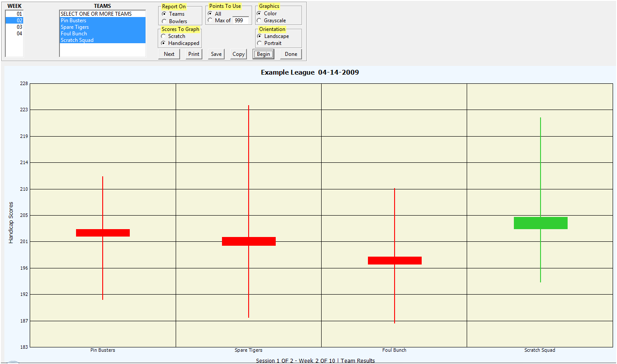This screenshot has height=364, width=617.
Task: Click the Handicap Scores axis label
Action: pos(11,223)
